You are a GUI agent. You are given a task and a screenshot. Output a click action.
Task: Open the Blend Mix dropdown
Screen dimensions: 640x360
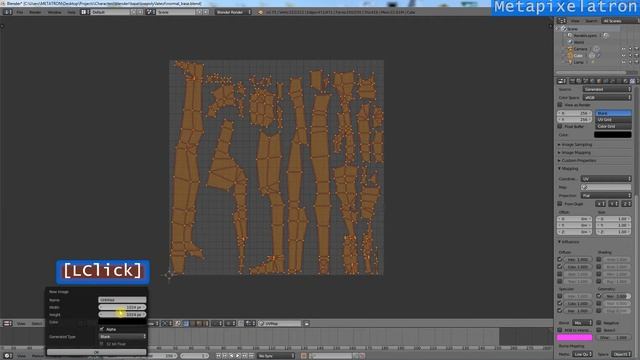tap(582, 323)
